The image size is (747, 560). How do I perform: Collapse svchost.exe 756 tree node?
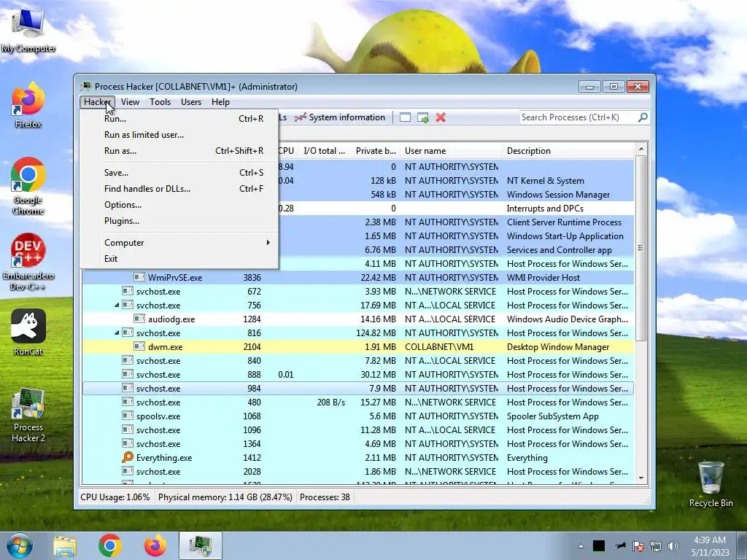pos(117,306)
